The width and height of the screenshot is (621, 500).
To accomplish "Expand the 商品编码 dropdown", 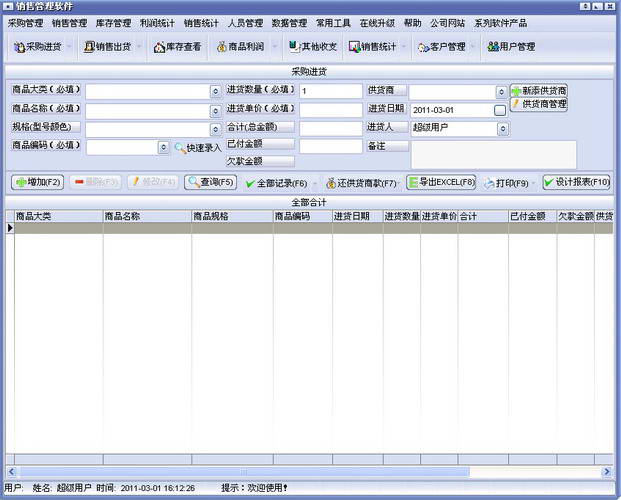I will click(163, 147).
